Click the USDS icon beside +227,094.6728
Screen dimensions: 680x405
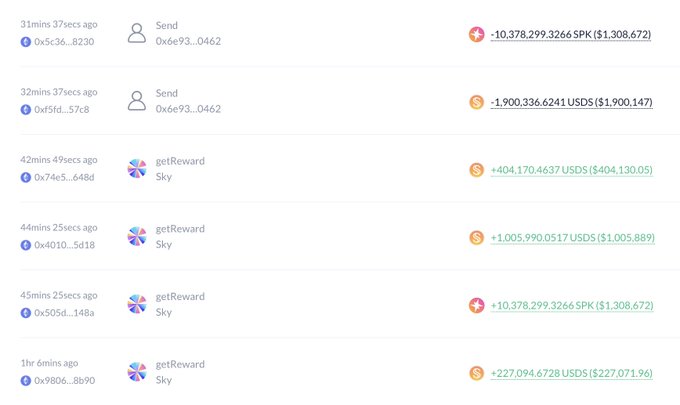pyautogui.click(x=477, y=373)
